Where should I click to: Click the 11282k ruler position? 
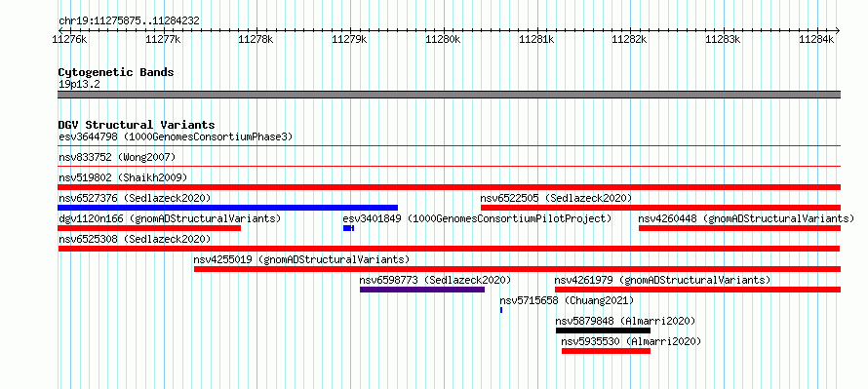tap(629, 39)
